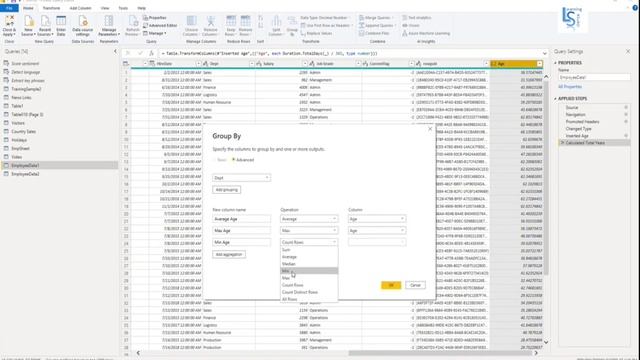The image size is (640, 360).
Task: Select the EmployeeData2 query
Action: [x=59, y=174]
